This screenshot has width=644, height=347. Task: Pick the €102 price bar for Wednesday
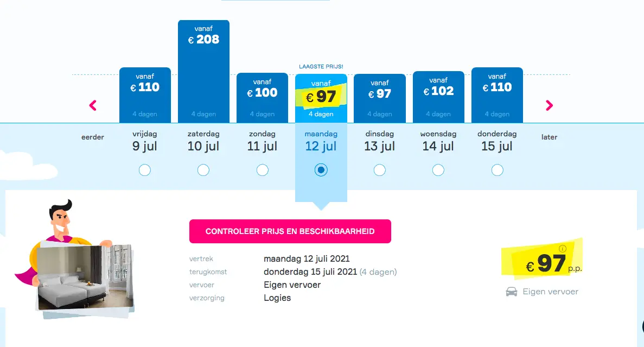point(438,97)
